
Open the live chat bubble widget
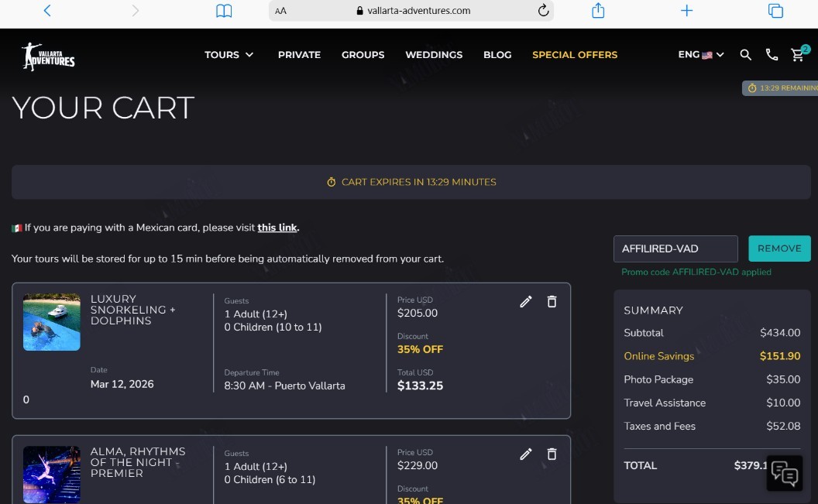click(x=784, y=473)
